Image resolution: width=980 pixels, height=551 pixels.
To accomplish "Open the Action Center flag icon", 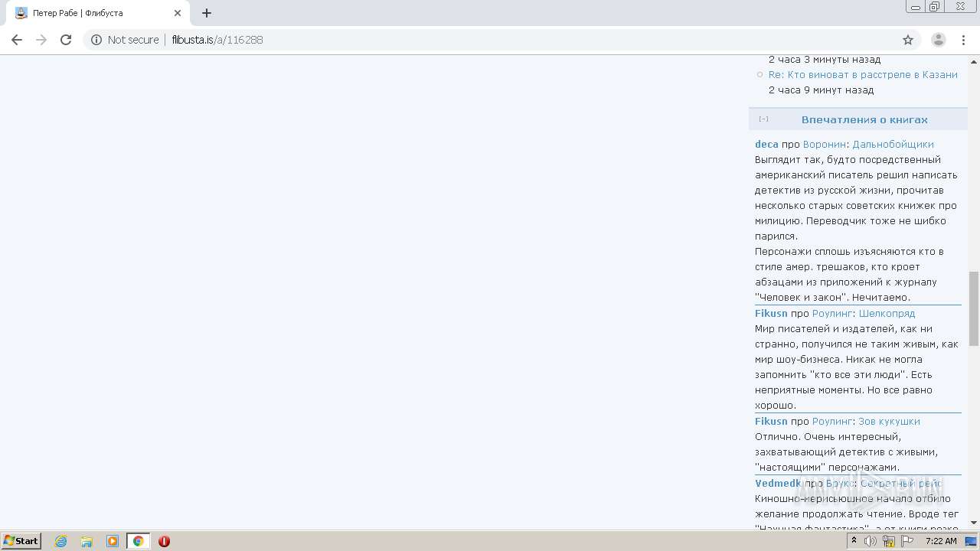I will coord(907,541).
